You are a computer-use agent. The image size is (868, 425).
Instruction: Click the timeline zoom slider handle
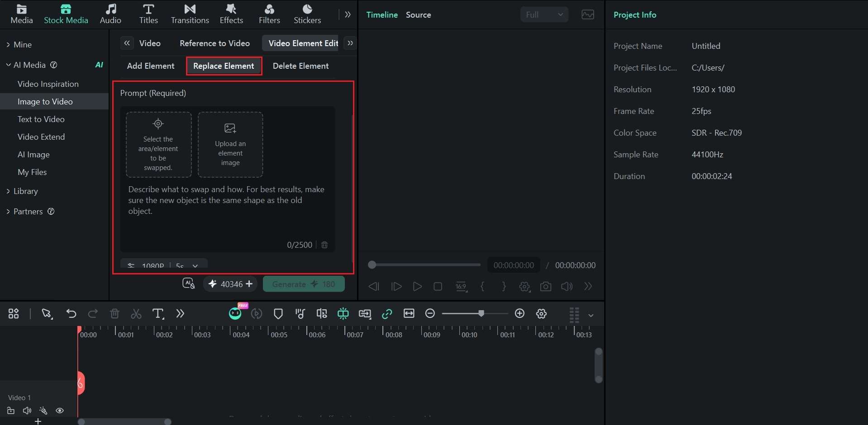tap(481, 313)
